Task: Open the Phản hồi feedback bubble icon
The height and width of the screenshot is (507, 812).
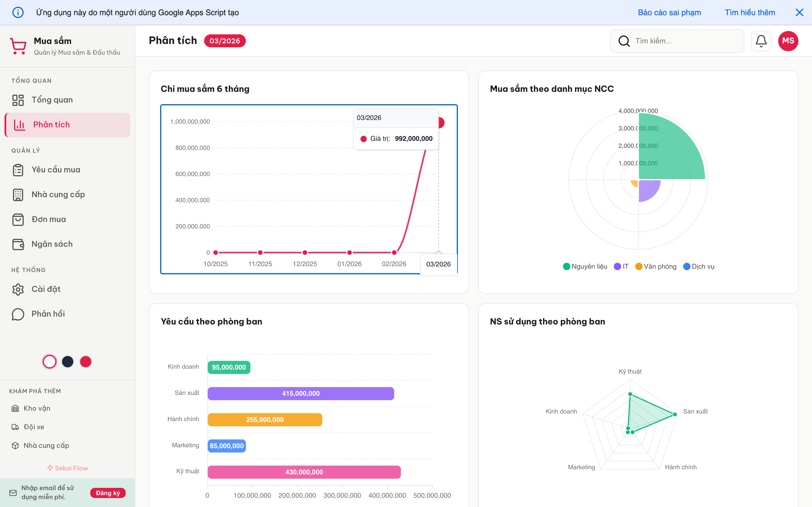Action: click(18, 314)
